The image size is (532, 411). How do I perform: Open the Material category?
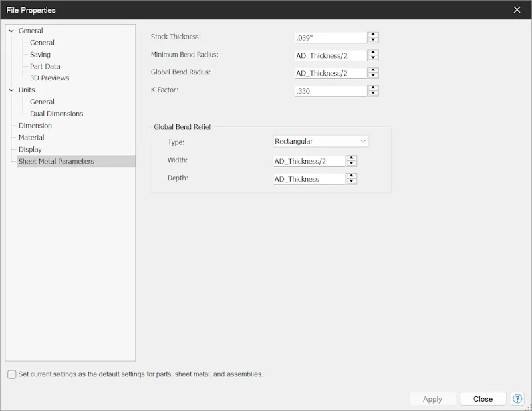tap(31, 138)
